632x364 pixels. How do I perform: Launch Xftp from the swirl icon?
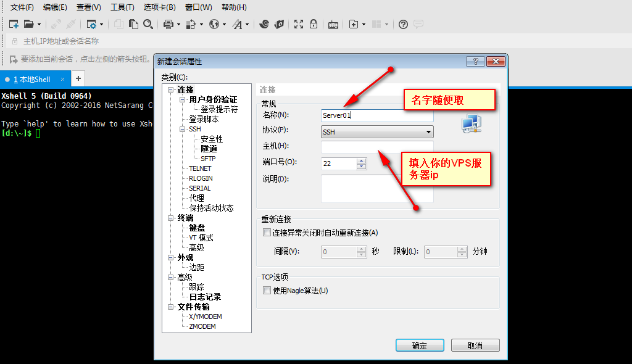[x=264, y=24]
